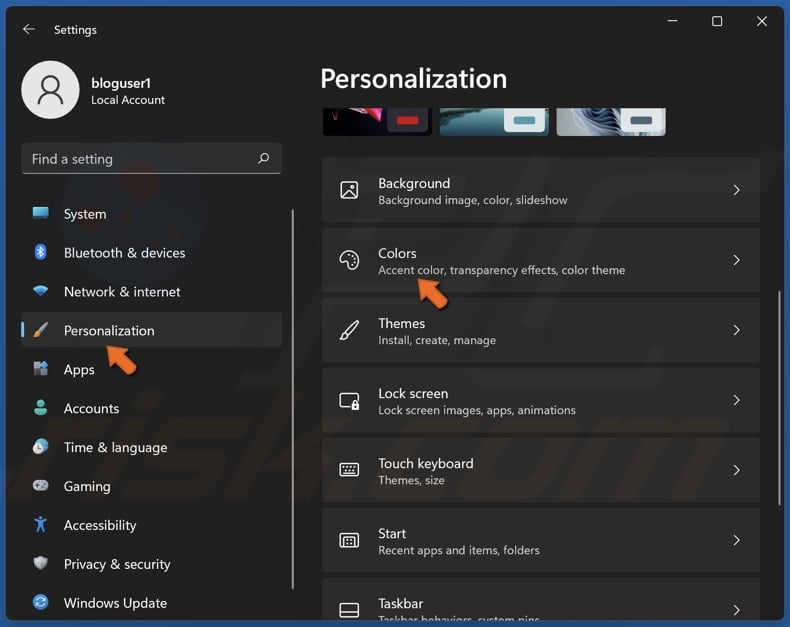Expand Background settings chevron
This screenshot has height=627, width=790.
click(x=736, y=190)
